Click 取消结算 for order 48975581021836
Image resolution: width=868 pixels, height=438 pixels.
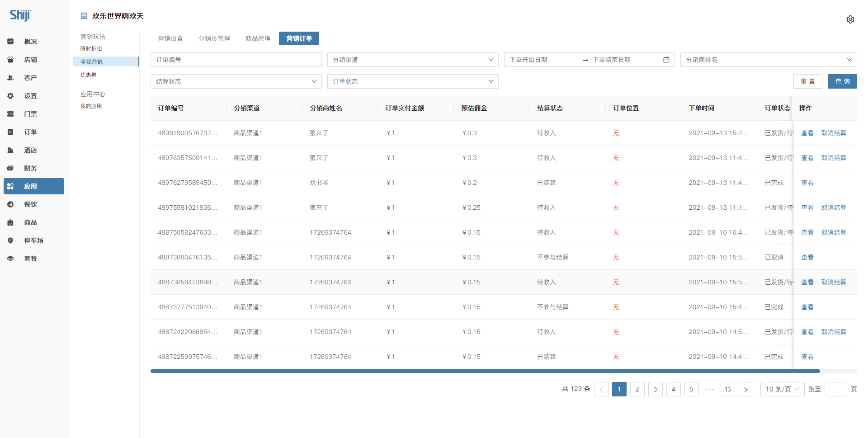coord(834,207)
